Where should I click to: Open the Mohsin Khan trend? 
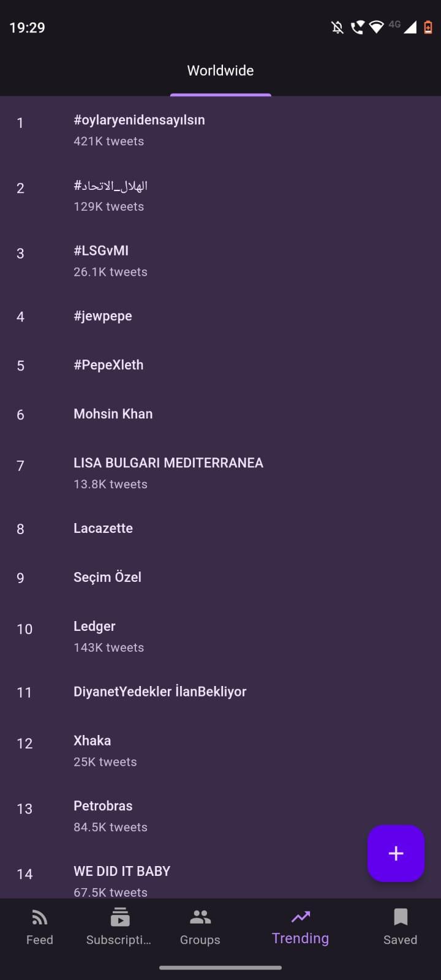tap(113, 414)
